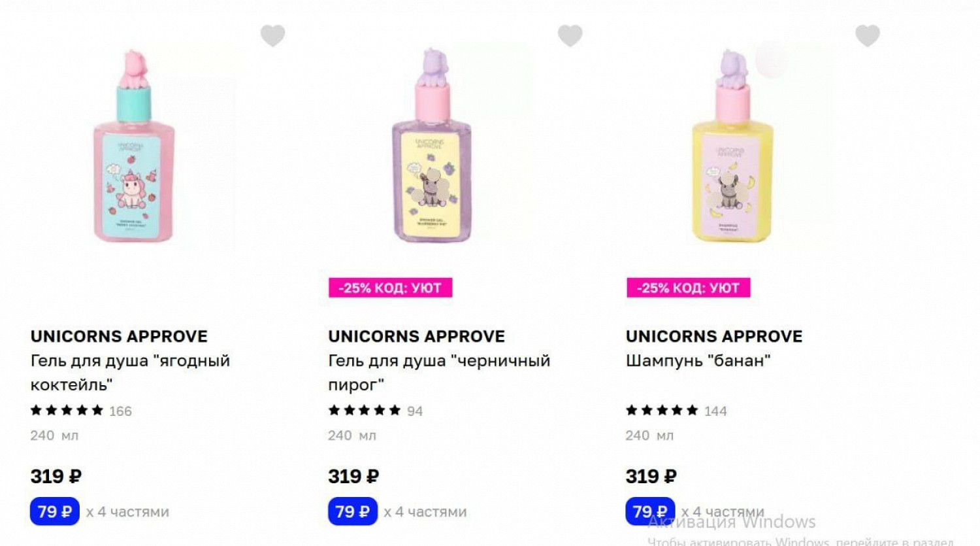The width and height of the screenshot is (980, 546).
Task: Select the 79 ₽ installment badge for berry gel
Action: click(x=55, y=511)
